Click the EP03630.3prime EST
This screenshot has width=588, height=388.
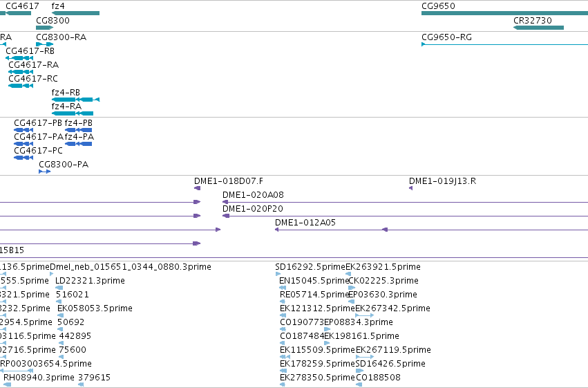pos(352,302)
